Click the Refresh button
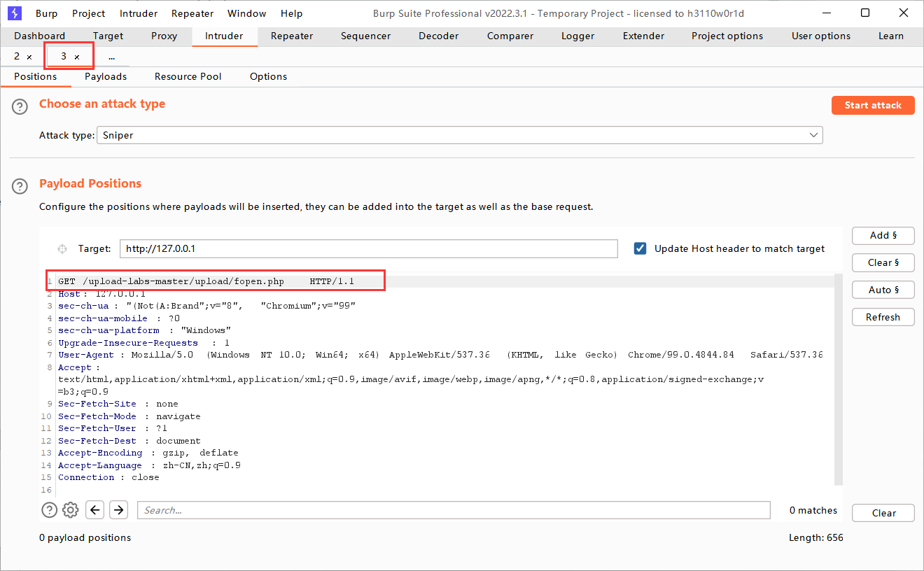This screenshot has width=924, height=571. pos(883,318)
